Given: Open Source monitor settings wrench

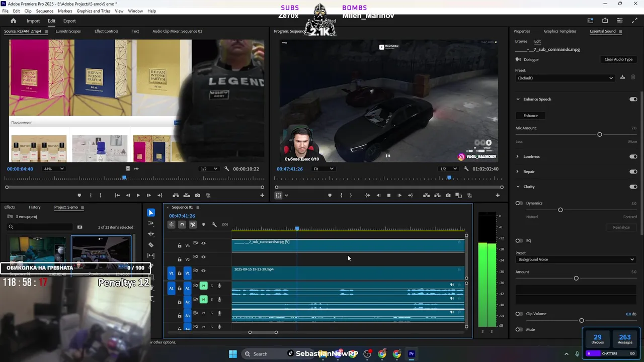Looking at the screenshot, I should (226, 169).
